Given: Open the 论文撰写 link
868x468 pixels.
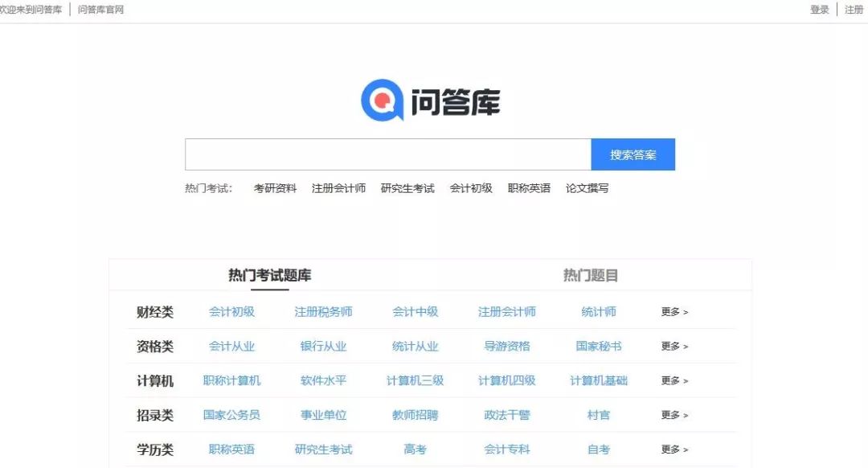Looking at the screenshot, I should click(x=588, y=187).
